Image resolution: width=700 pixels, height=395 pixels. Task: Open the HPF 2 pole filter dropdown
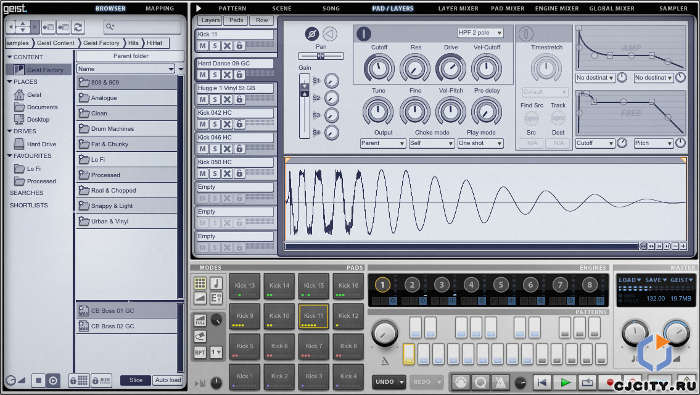point(480,33)
